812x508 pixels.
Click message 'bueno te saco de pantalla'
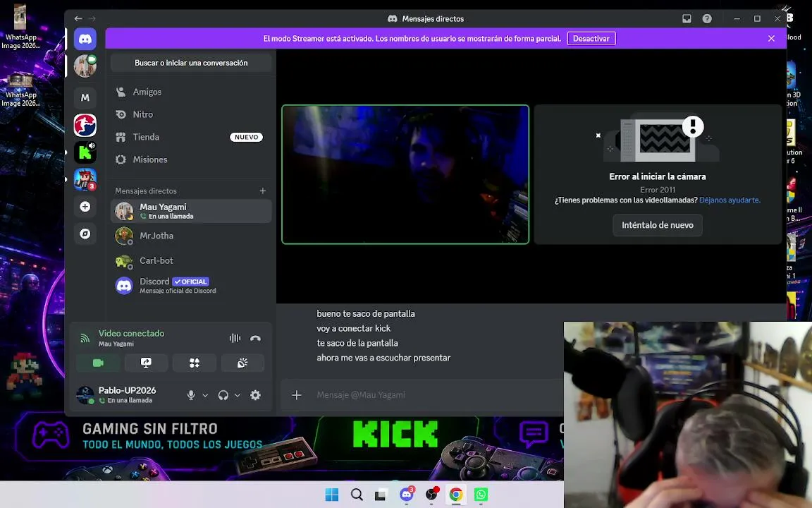366,313
